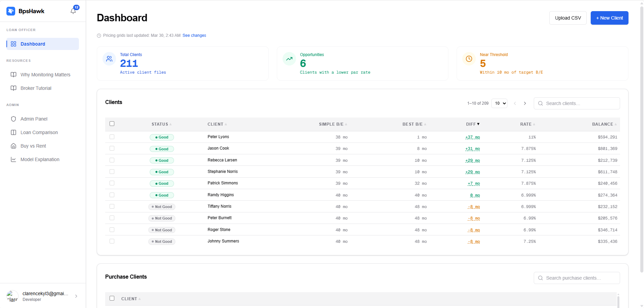Click the split-panel icon next to Loan Comparison
The height and width of the screenshot is (308, 644).
13,132
